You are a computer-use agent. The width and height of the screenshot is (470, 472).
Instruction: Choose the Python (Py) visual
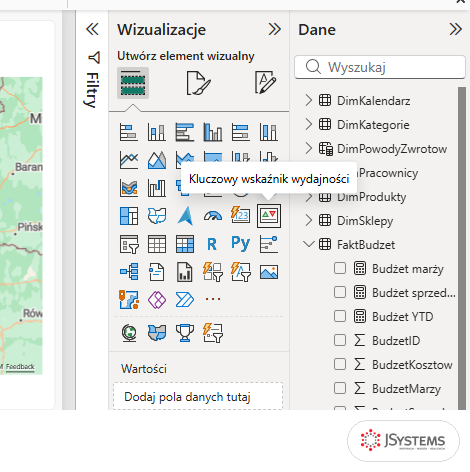(x=241, y=243)
